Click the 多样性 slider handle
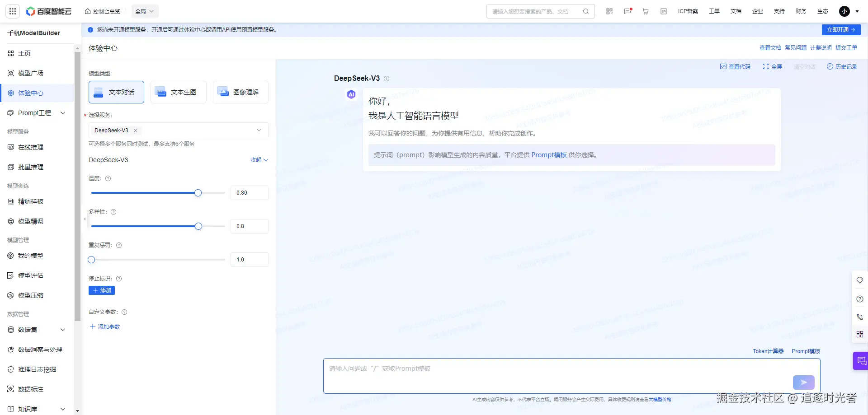The height and width of the screenshot is (415, 868). (198, 226)
